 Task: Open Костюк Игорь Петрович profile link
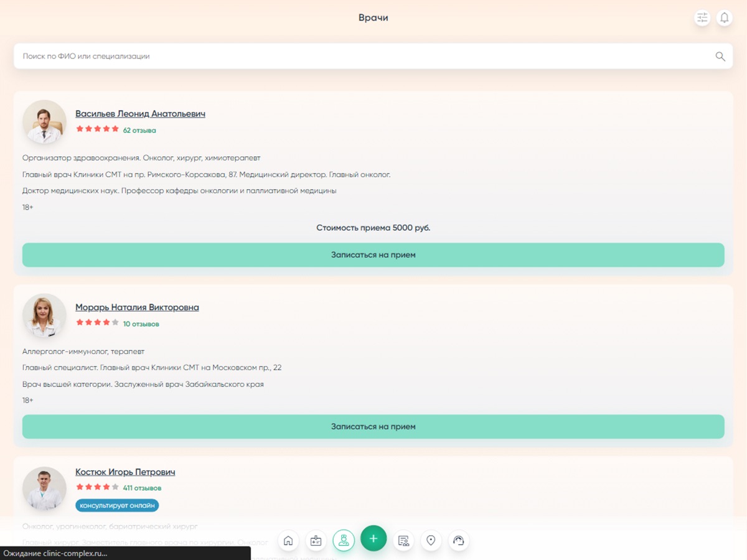(x=125, y=472)
